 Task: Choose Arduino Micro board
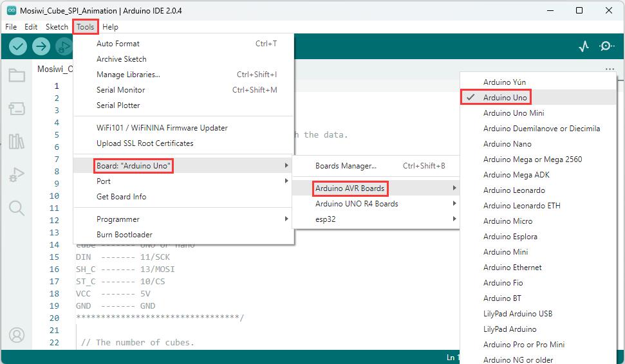[x=538, y=221]
